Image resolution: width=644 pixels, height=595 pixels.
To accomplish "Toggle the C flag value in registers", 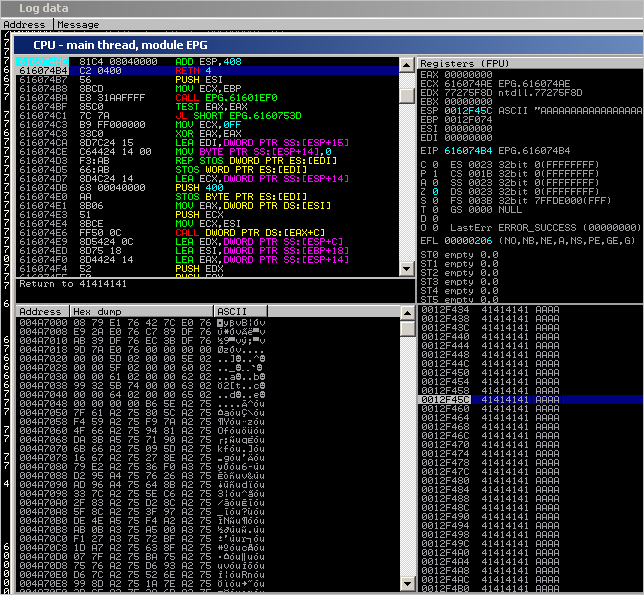I will (435, 163).
